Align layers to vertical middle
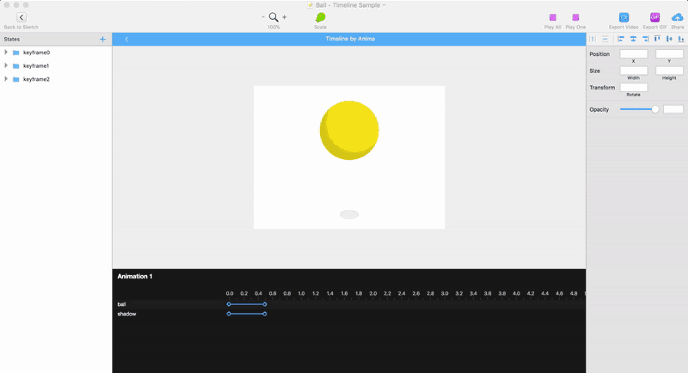This screenshot has height=373, width=688. click(x=669, y=39)
